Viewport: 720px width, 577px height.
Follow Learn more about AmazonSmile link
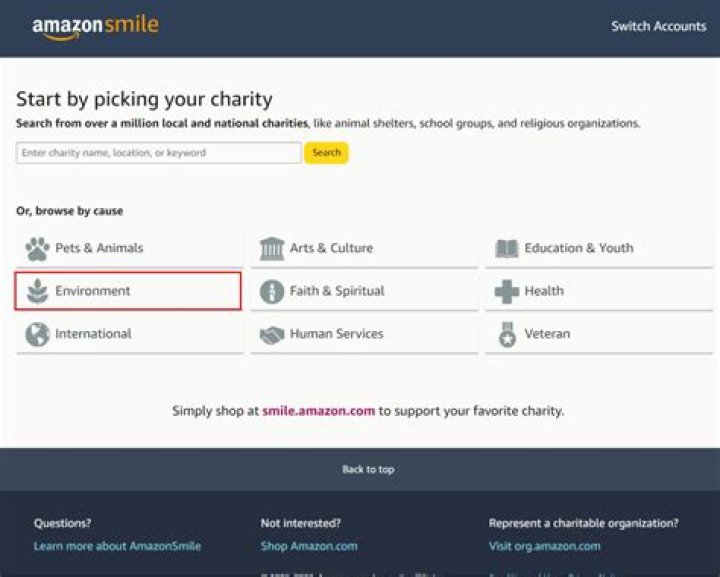click(117, 546)
